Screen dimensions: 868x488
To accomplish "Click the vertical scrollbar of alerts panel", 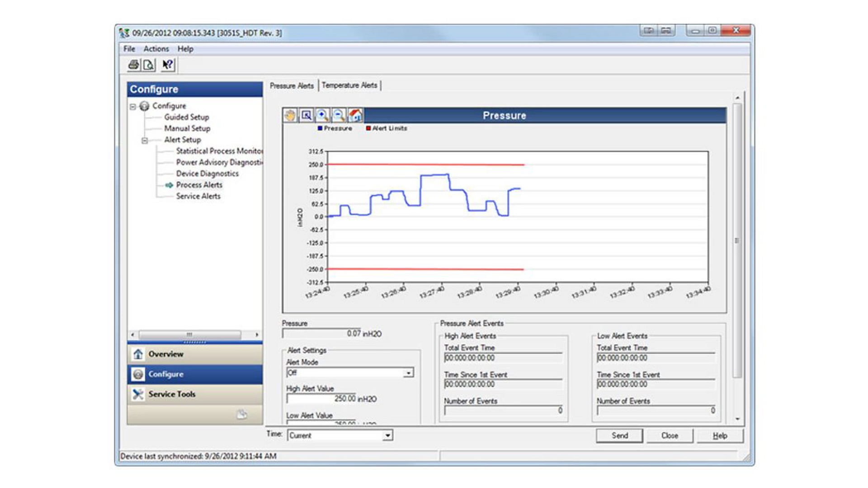I will coord(737,240).
